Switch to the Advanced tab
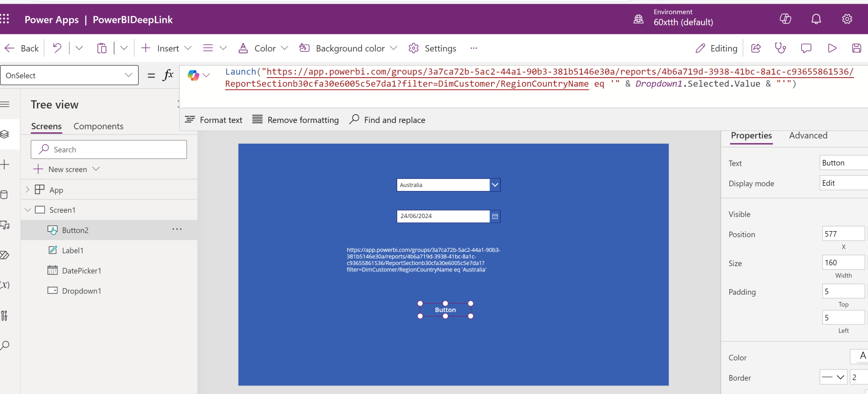 pyautogui.click(x=808, y=136)
